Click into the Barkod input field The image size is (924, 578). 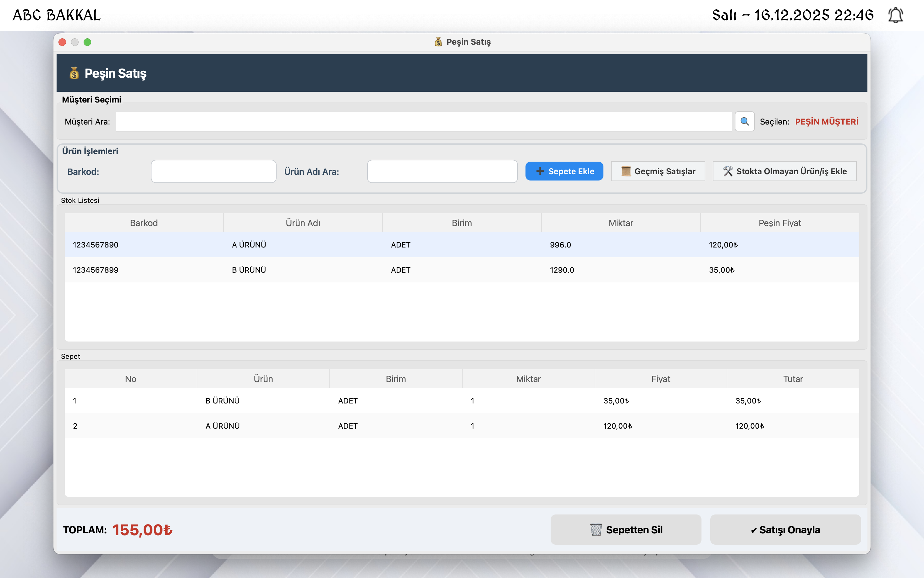coord(213,171)
